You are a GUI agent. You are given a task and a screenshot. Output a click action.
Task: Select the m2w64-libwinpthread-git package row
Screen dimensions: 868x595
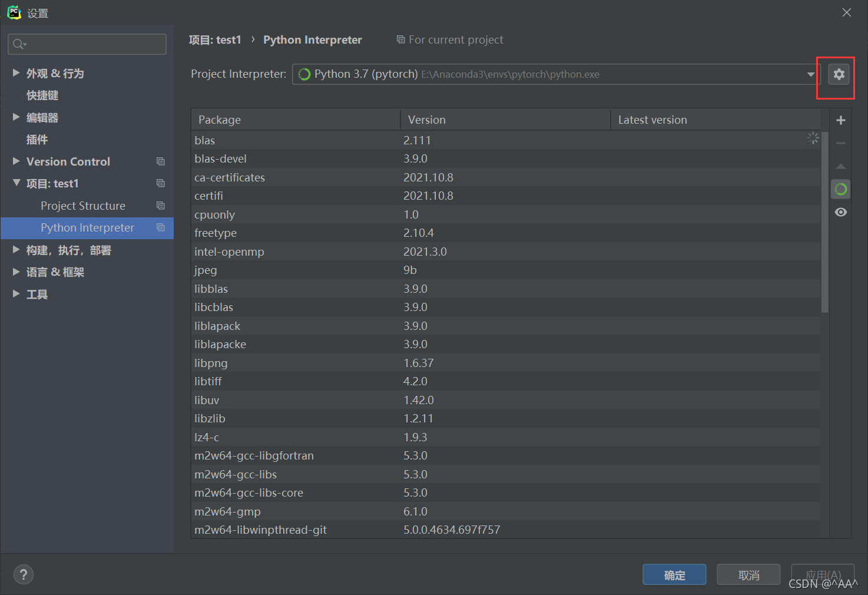[506, 529]
